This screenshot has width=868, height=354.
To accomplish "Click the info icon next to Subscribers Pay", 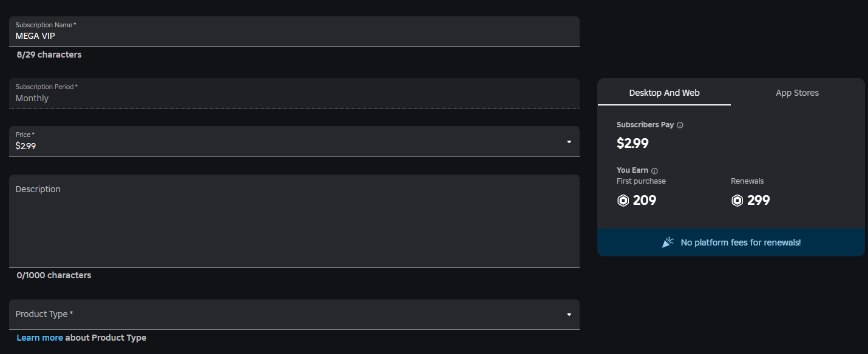I will point(680,125).
